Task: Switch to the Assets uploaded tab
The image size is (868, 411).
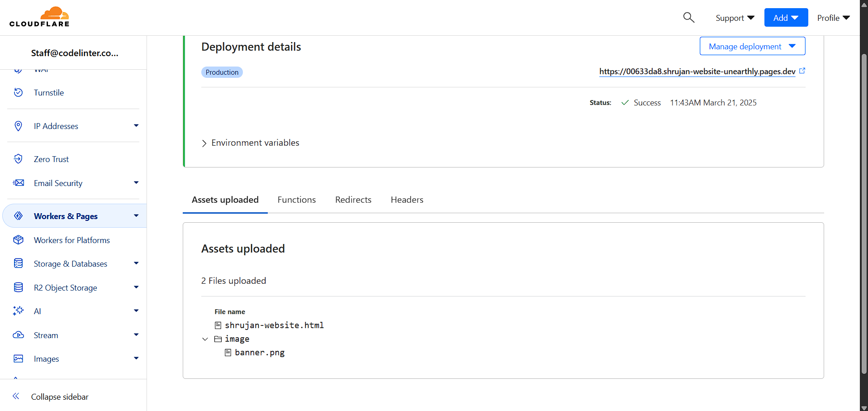Action: point(225,200)
